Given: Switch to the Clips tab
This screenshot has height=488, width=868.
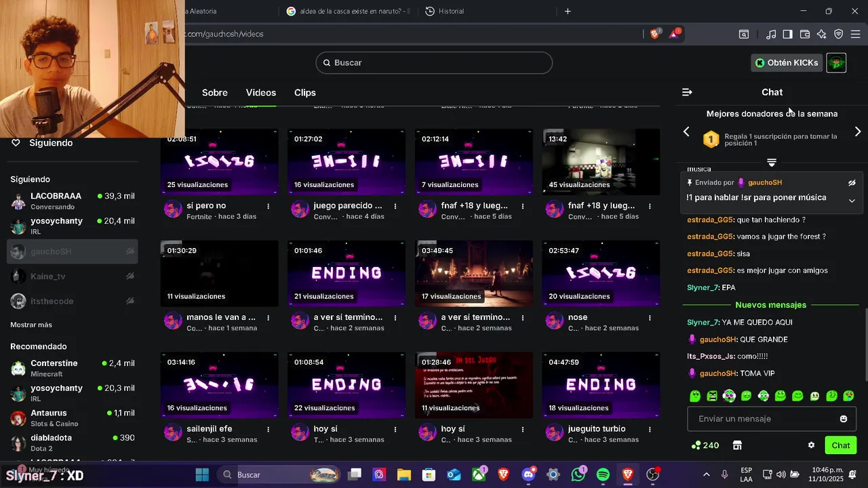Looking at the screenshot, I should point(305,93).
